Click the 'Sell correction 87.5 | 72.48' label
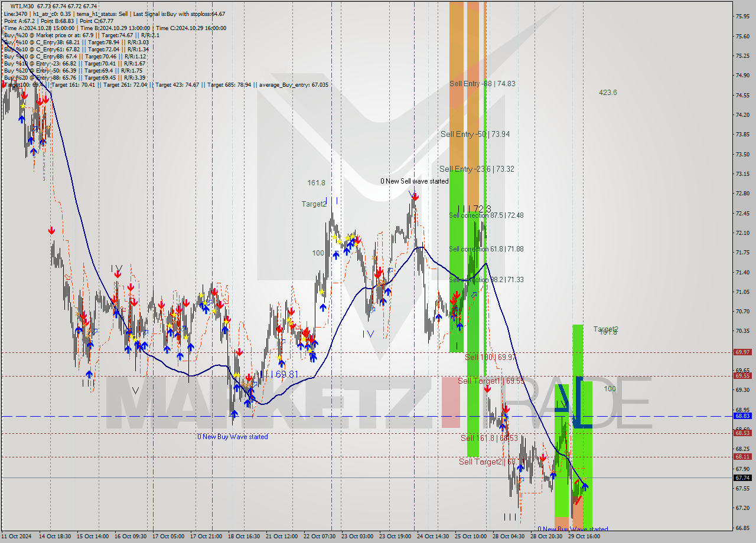Viewport: 756px width, 543px height. pos(486,215)
